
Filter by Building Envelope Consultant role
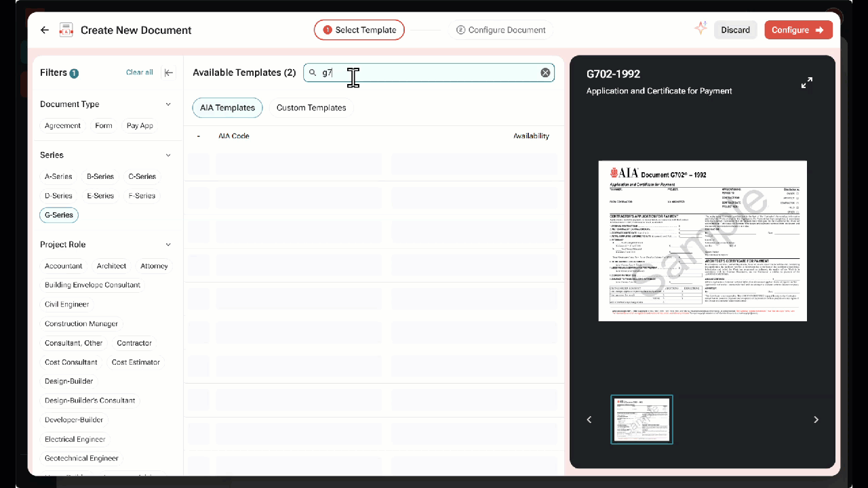coord(92,285)
